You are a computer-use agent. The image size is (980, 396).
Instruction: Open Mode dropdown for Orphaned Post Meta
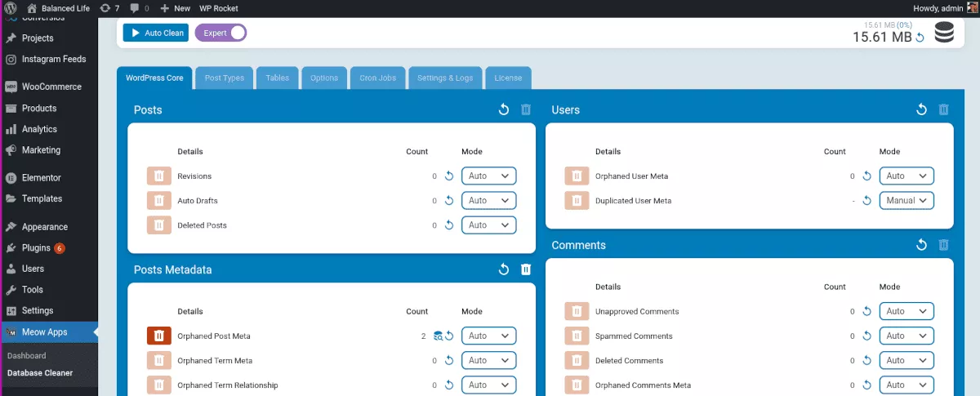pos(489,336)
